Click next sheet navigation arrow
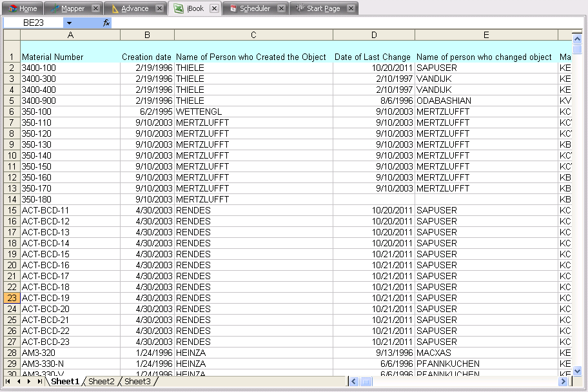 [x=29, y=382]
